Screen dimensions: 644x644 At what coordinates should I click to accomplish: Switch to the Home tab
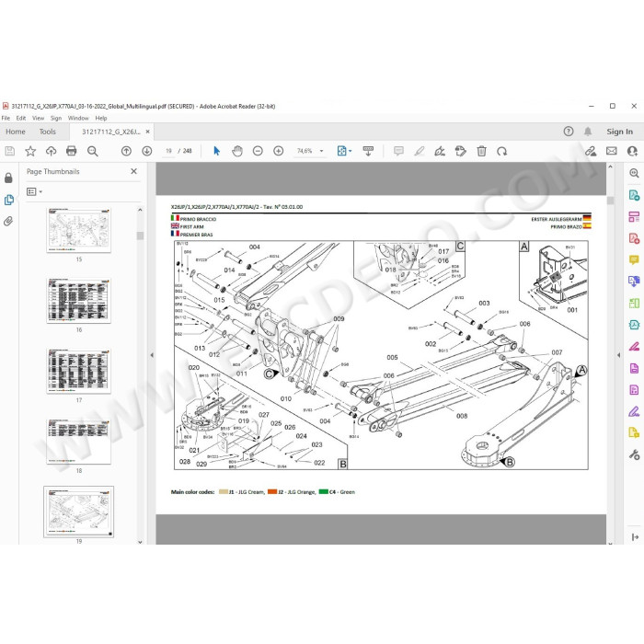(x=16, y=132)
